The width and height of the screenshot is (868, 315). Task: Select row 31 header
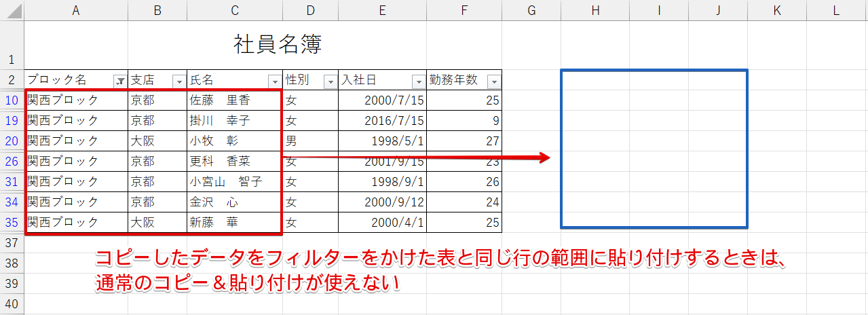click(12, 182)
